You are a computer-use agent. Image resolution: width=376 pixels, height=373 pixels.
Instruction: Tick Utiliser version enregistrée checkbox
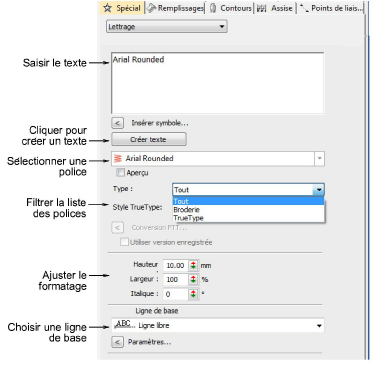pyautogui.click(x=124, y=242)
